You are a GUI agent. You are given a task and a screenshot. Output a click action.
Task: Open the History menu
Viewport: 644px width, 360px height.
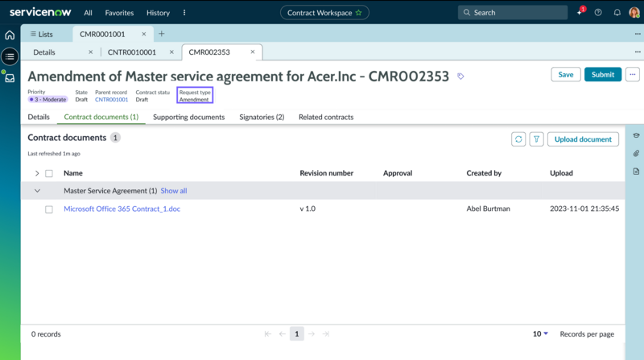pyautogui.click(x=158, y=13)
